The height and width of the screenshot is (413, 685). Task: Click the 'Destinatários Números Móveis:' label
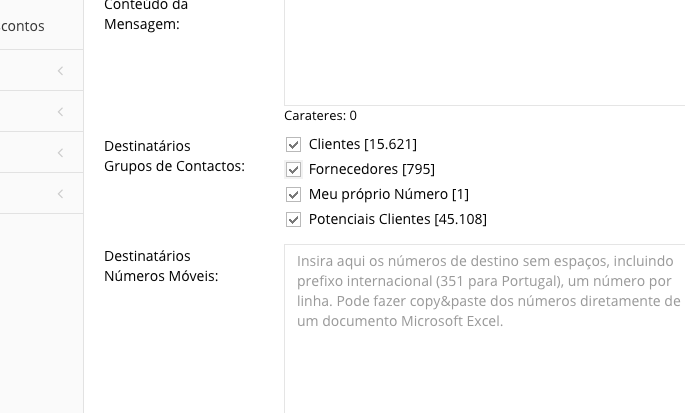(x=161, y=266)
